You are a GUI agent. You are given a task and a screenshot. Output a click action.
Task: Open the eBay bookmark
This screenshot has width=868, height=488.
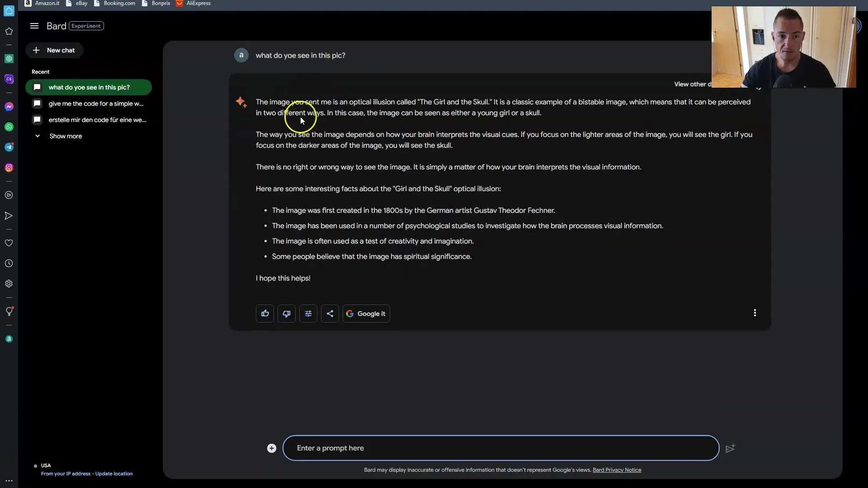(x=77, y=3)
